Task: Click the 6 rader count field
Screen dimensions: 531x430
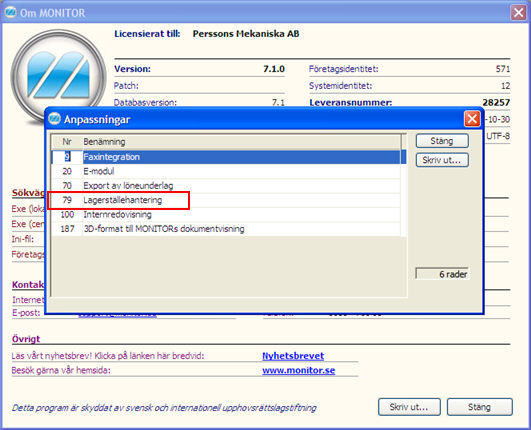Action: tap(442, 274)
